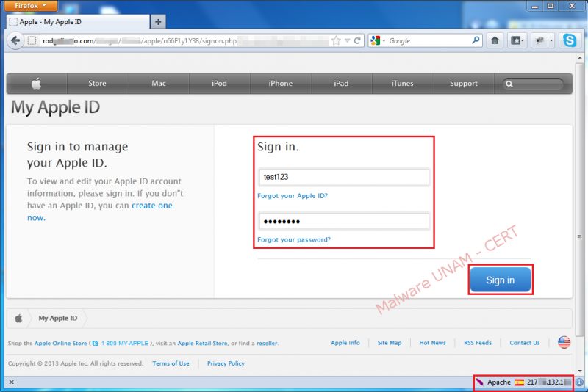
Task: Open the iPod menu item
Action: 219,84
